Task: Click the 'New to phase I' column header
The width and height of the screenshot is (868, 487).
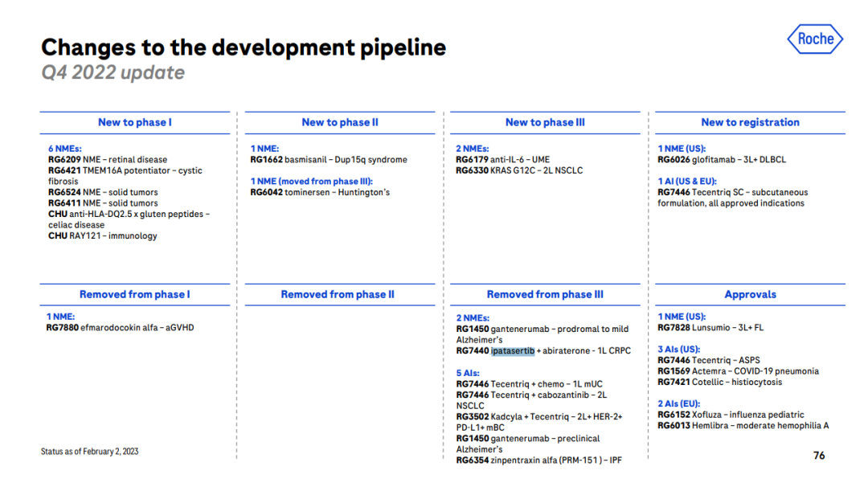Action: tap(134, 122)
